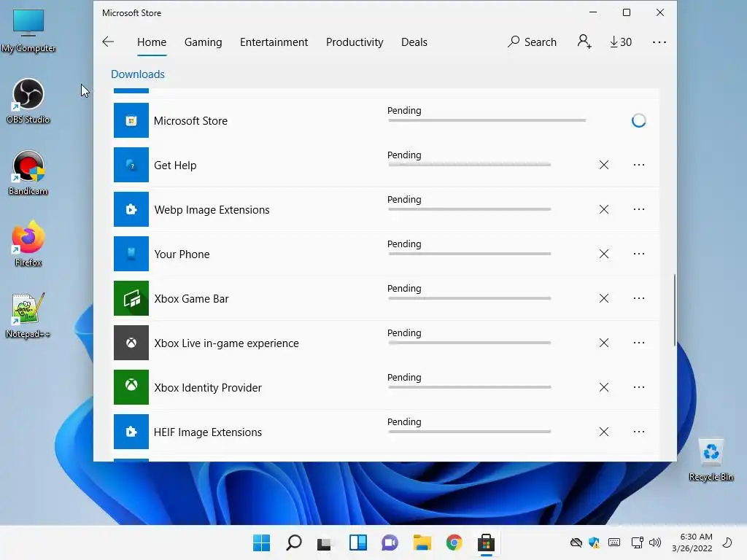Open Chat from the taskbar

tap(390, 542)
